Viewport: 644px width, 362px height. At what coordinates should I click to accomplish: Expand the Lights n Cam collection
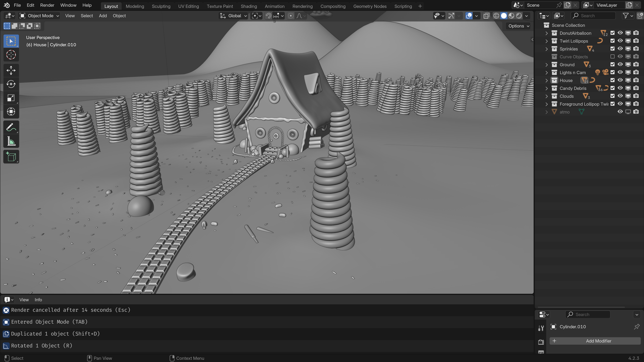point(547,72)
